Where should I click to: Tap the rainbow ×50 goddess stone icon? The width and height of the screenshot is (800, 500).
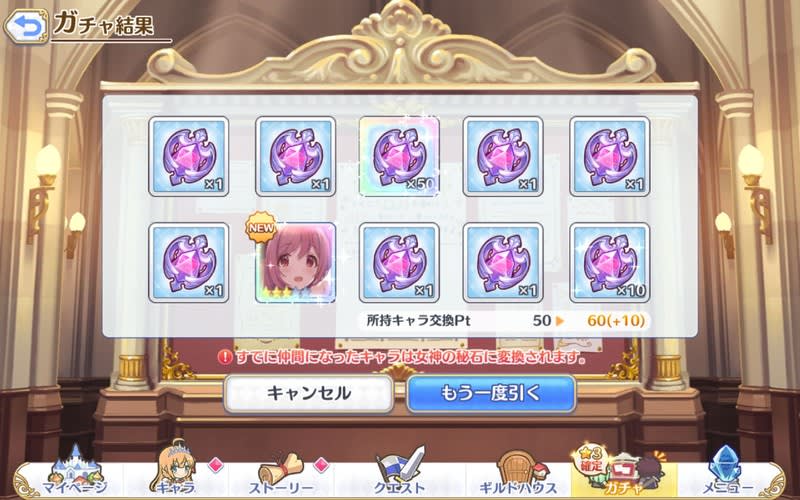click(399, 157)
